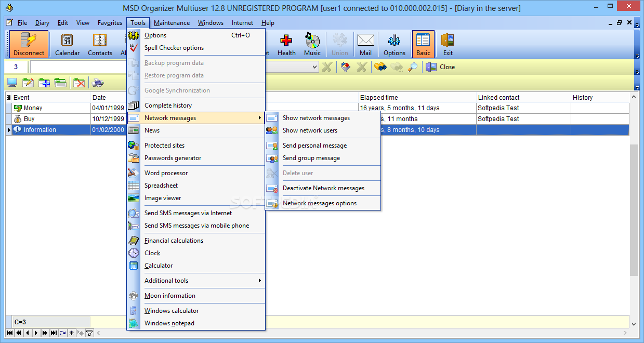
Task: Go to first record navigator button
Action: click(10, 333)
